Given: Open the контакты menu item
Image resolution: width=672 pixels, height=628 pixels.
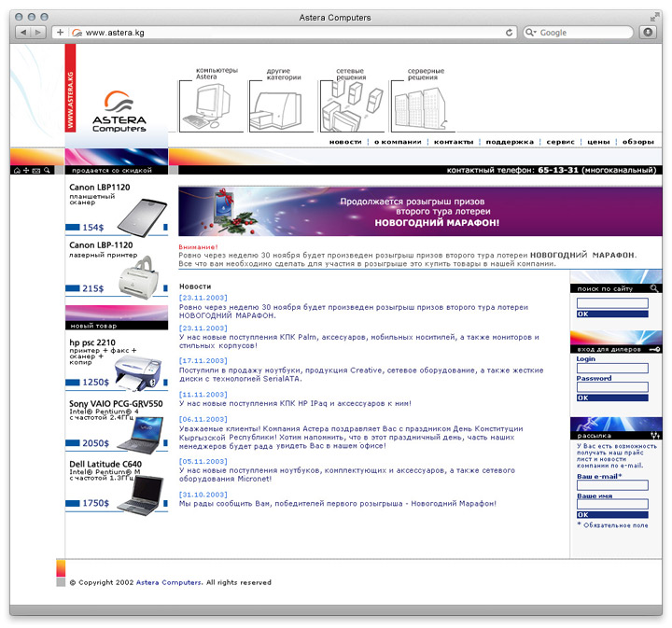Looking at the screenshot, I should pyautogui.click(x=454, y=142).
